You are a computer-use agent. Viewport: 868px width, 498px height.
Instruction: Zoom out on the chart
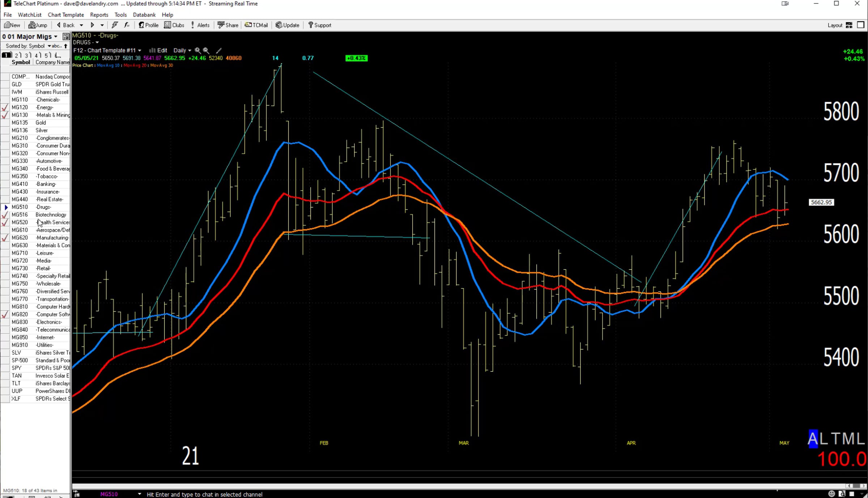point(206,50)
